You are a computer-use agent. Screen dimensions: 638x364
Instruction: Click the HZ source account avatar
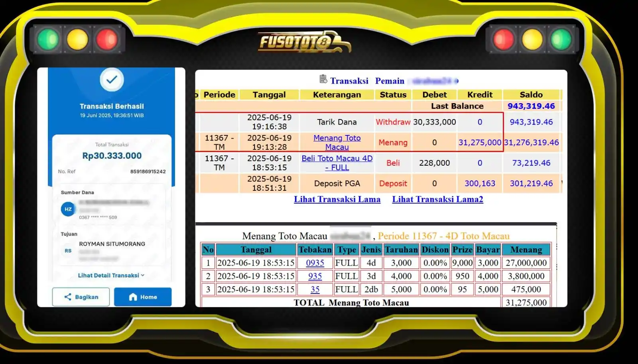point(68,209)
